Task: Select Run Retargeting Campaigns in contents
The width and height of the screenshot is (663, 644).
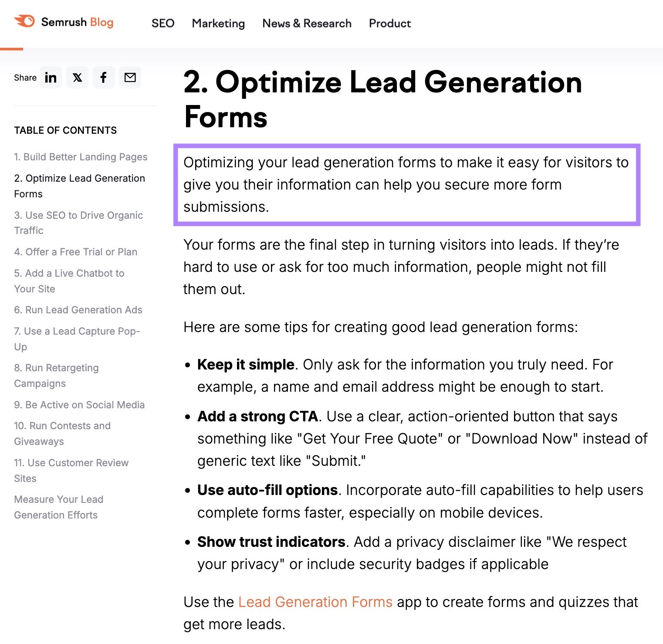Action: pyautogui.click(x=57, y=376)
